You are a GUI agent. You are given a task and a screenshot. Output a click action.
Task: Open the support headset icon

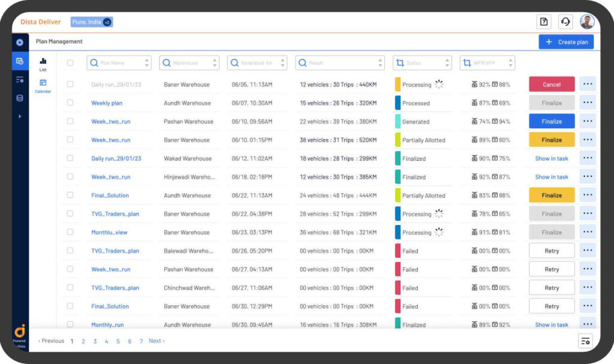565,21
